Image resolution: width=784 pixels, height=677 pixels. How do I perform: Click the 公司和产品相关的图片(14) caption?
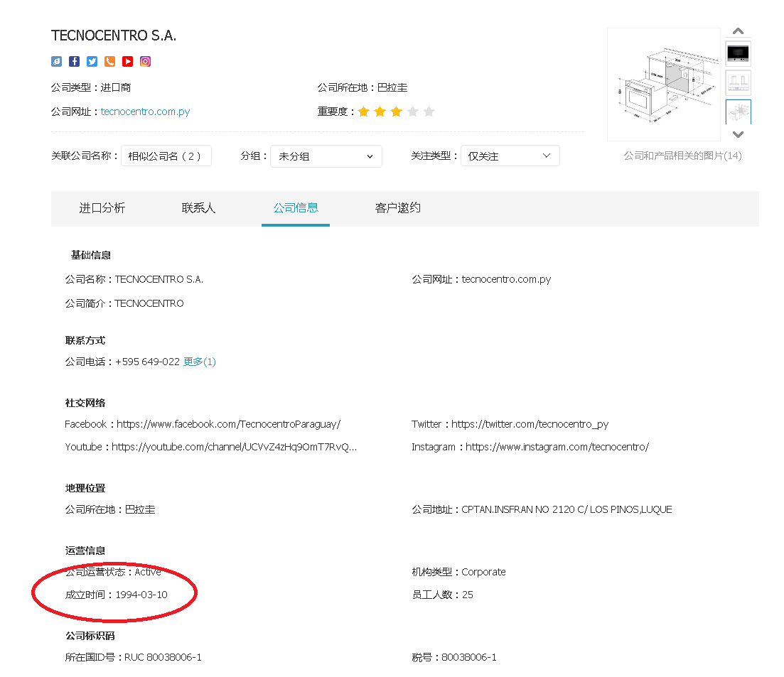point(682,156)
